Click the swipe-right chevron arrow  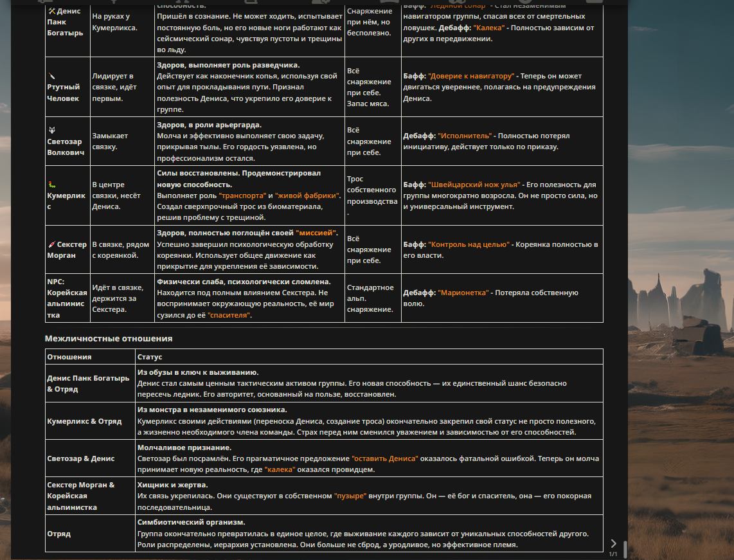coord(613,543)
